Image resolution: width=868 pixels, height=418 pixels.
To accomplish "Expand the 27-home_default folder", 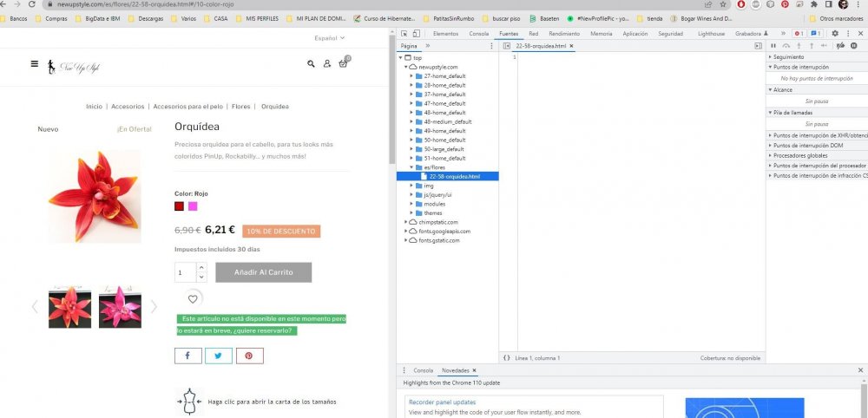I will pyautogui.click(x=411, y=75).
